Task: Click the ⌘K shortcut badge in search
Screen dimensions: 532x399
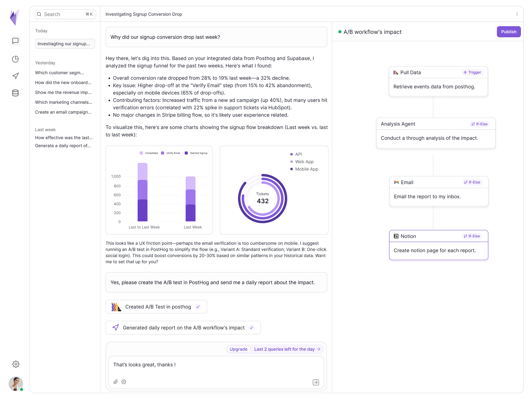Action: [89, 14]
